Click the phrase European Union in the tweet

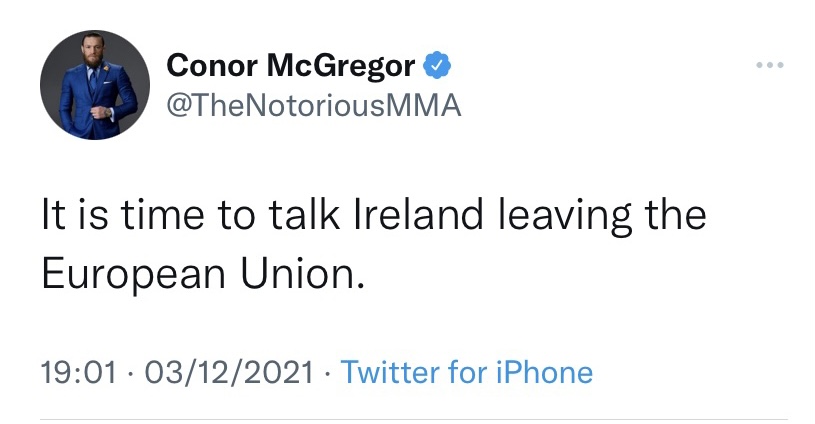[198, 272]
